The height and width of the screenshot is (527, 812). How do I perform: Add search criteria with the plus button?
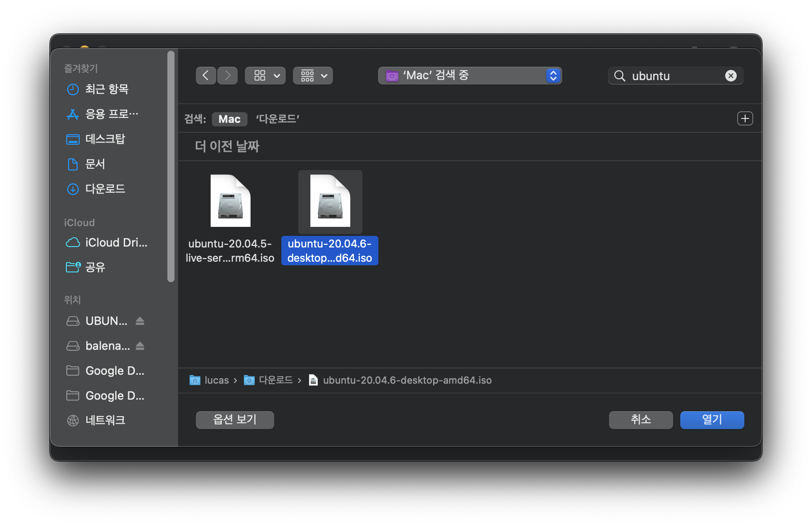pyautogui.click(x=745, y=118)
